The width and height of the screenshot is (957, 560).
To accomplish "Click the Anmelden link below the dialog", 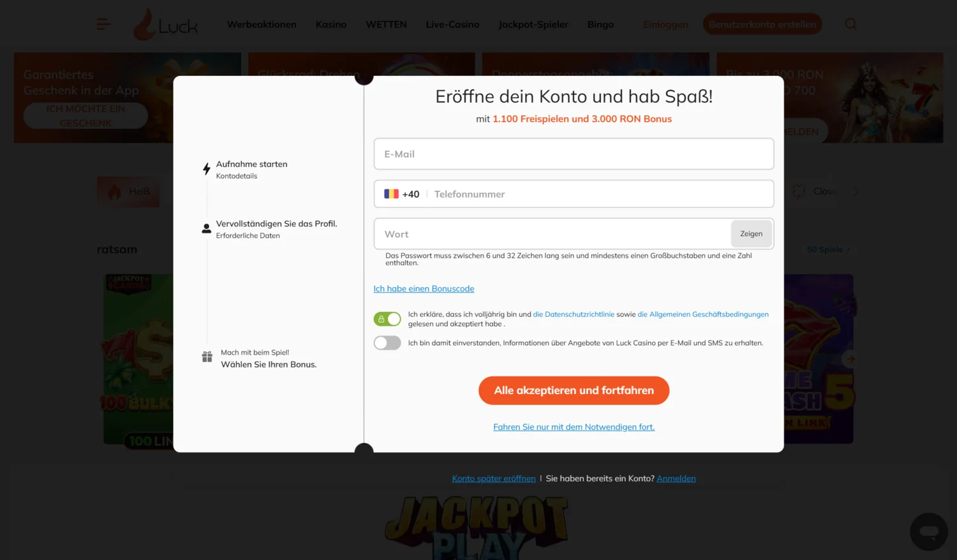I will (676, 478).
